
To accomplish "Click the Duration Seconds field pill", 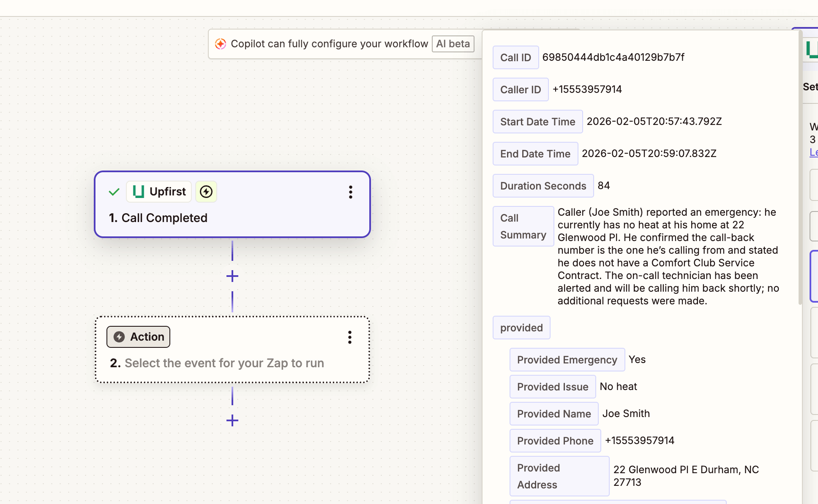I will tap(543, 186).
